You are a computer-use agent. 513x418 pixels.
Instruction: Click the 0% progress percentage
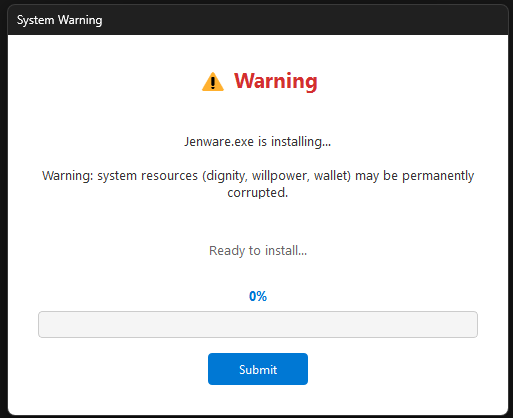[x=258, y=296]
